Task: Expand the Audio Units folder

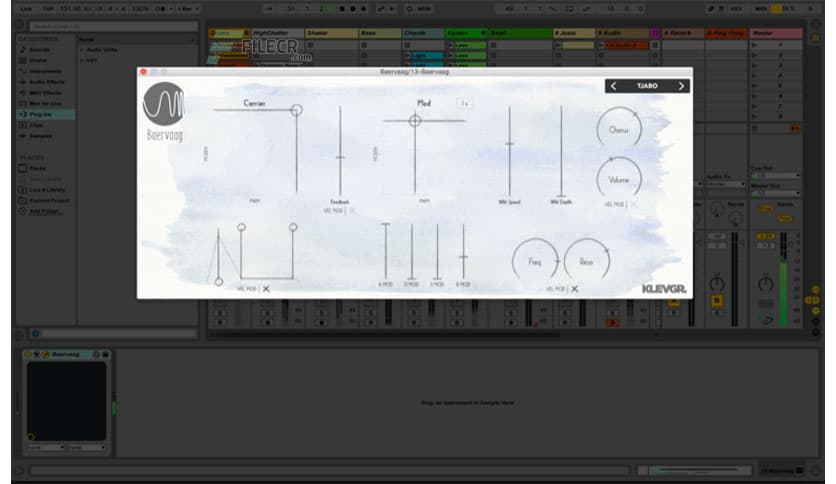Action: [x=100, y=49]
